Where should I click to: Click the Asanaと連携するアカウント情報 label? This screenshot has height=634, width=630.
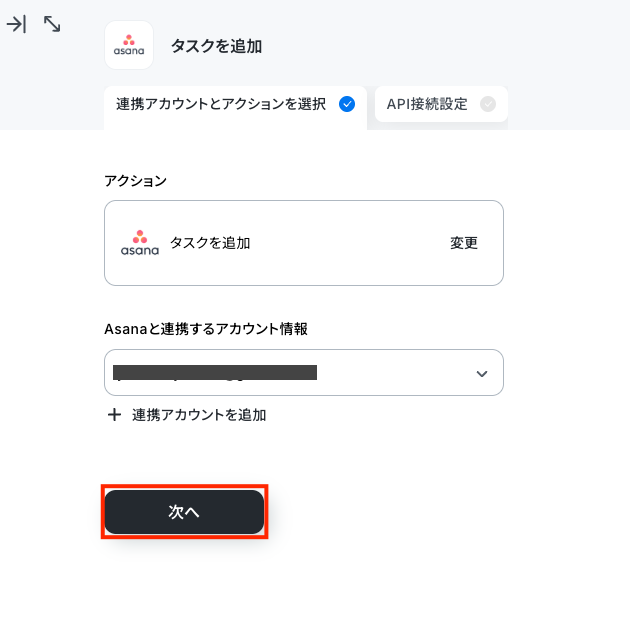(x=206, y=329)
